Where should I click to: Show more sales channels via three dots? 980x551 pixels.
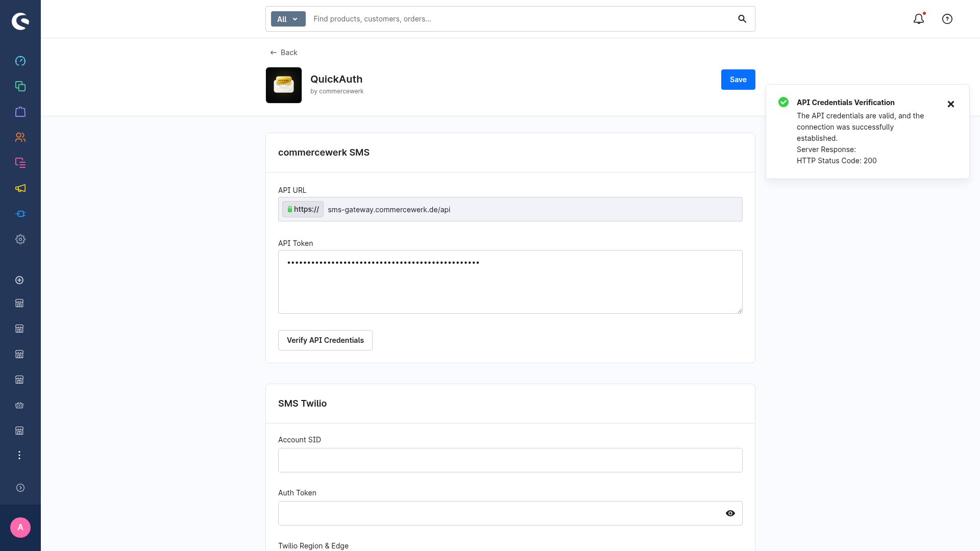[19, 455]
